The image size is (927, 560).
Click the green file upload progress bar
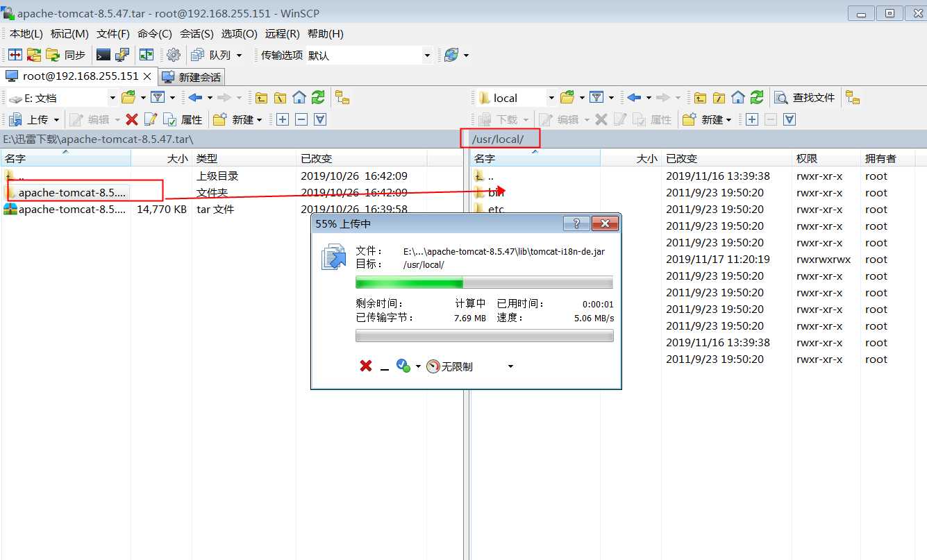[484, 282]
